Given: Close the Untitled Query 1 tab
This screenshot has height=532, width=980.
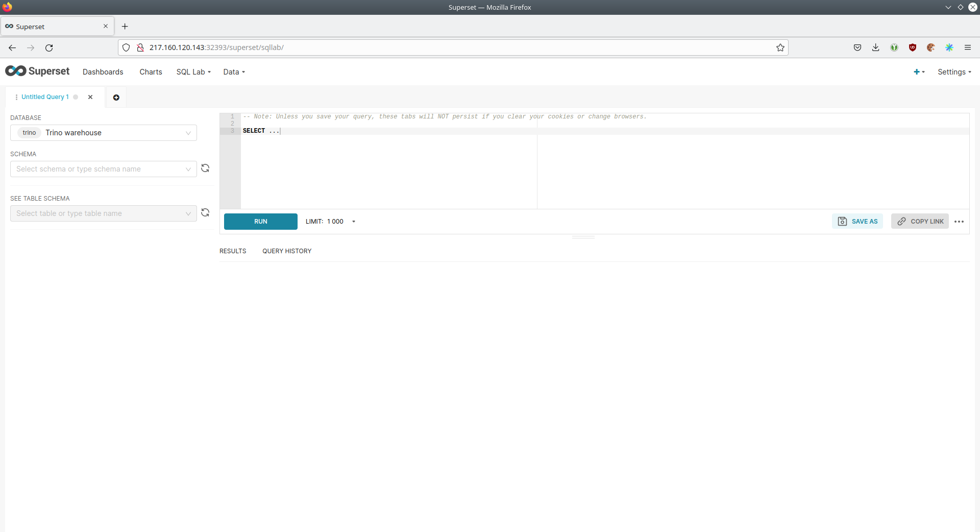Looking at the screenshot, I should coord(90,97).
